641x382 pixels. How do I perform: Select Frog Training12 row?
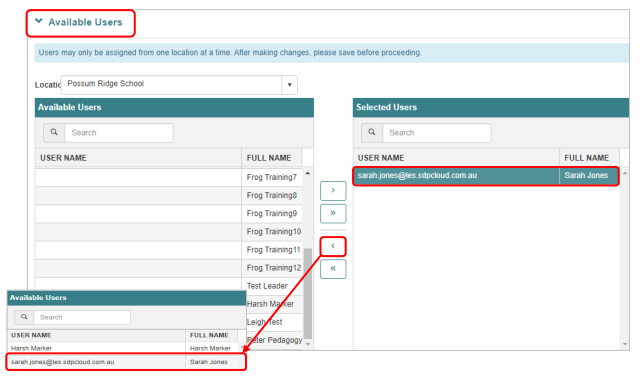(x=169, y=268)
